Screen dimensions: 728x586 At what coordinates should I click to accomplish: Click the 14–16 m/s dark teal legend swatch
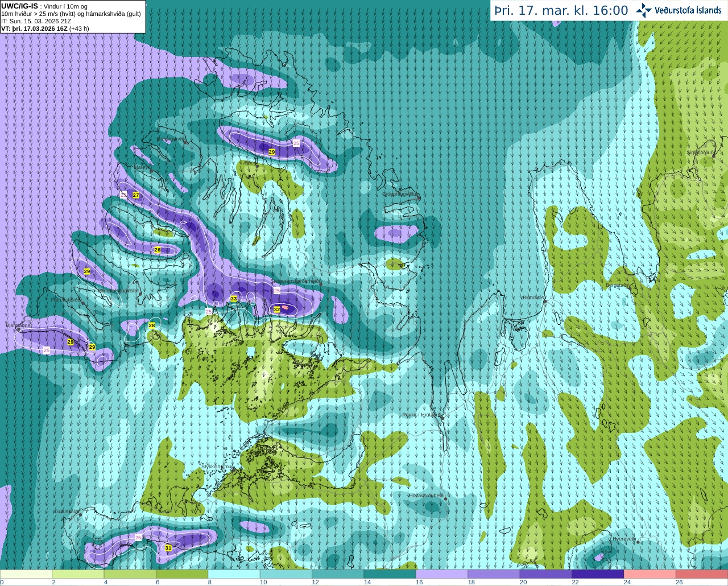(390, 574)
